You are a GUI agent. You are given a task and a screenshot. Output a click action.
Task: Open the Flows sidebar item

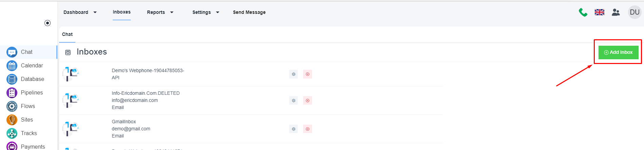tap(27, 106)
